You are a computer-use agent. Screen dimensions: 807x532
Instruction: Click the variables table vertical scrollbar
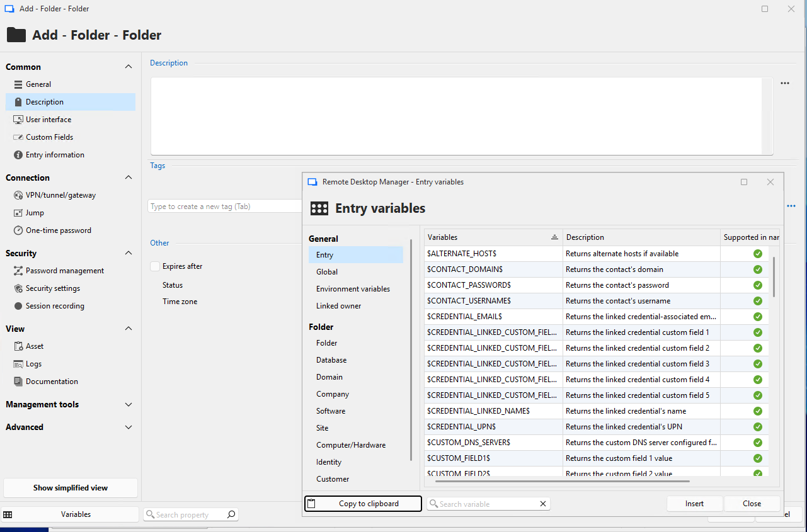[774, 277]
